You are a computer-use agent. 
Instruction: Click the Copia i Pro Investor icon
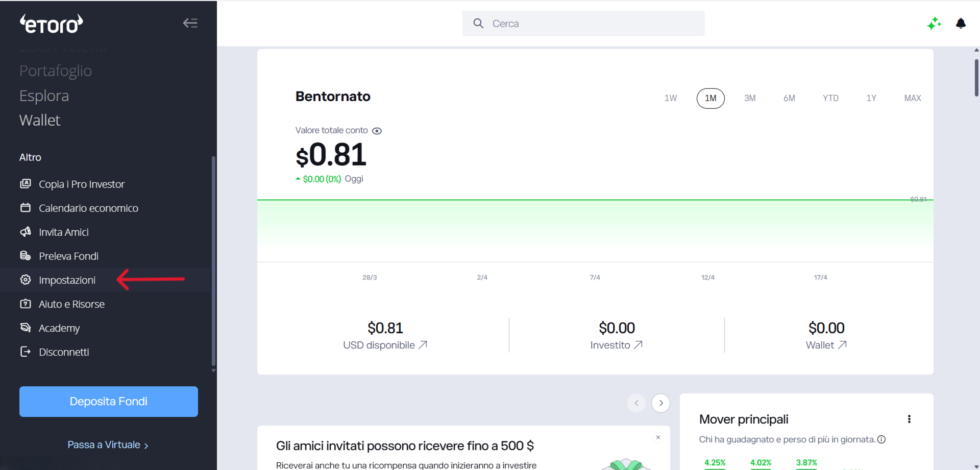pyautogui.click(x=26, y=184)
